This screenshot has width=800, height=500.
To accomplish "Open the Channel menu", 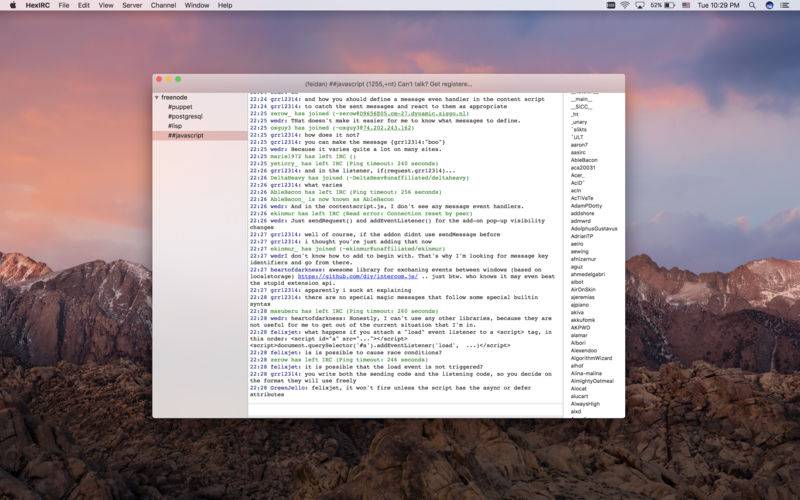I will tap(163, 5).
